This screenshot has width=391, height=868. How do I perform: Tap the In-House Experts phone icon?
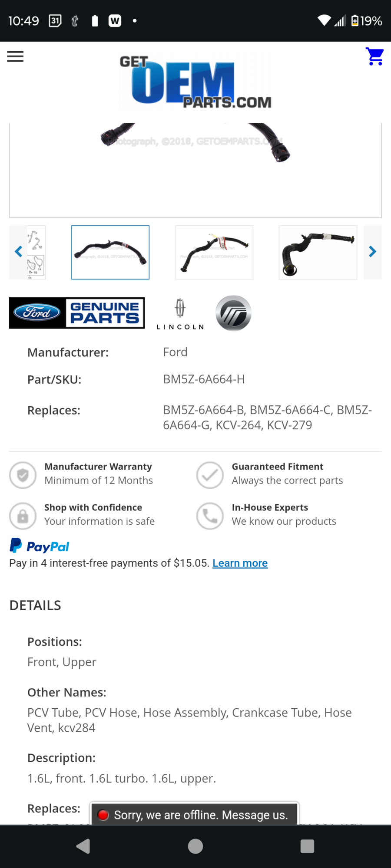click(210, 516)
